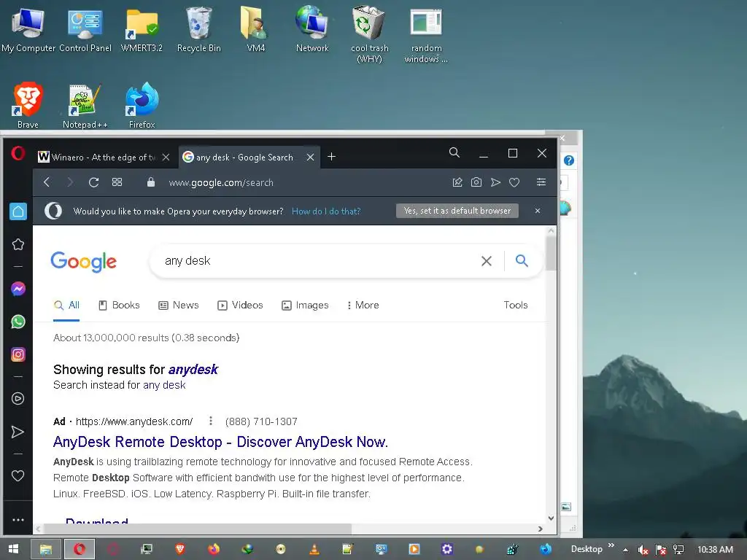
Task: Open a new tab with plus button
Action: tap(332, 157)
